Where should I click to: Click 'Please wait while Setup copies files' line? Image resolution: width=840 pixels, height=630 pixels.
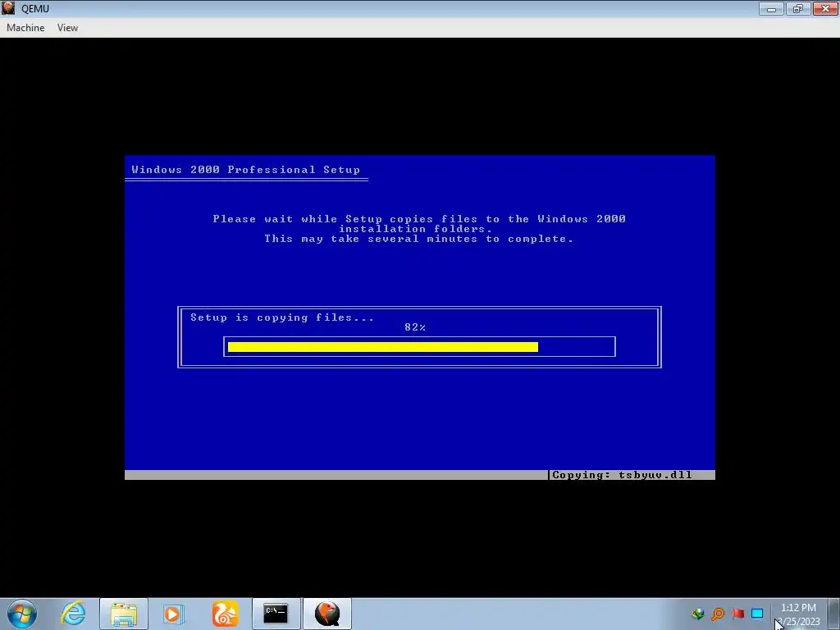click(x=419, y=218)
